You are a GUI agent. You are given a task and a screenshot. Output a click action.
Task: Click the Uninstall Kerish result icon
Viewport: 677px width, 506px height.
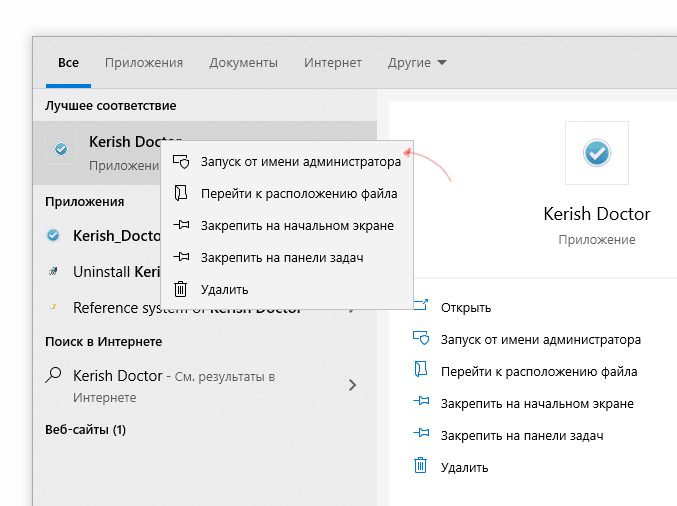pos(53,272)
